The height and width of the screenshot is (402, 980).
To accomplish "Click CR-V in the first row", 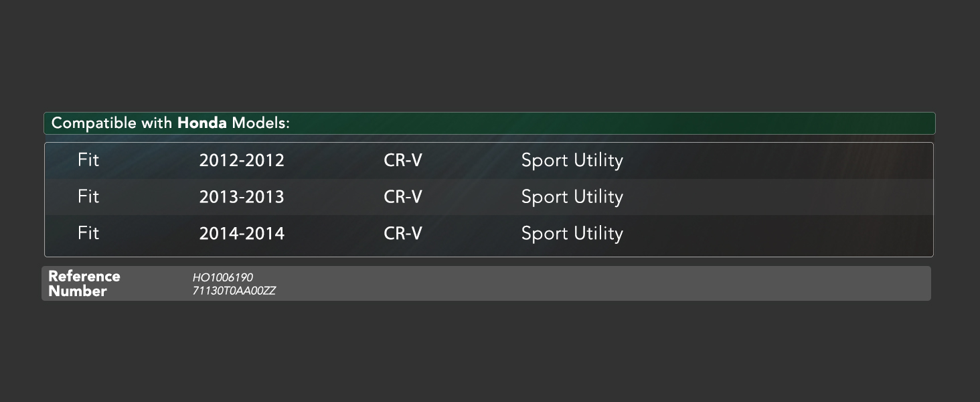I will coord(403,161).
